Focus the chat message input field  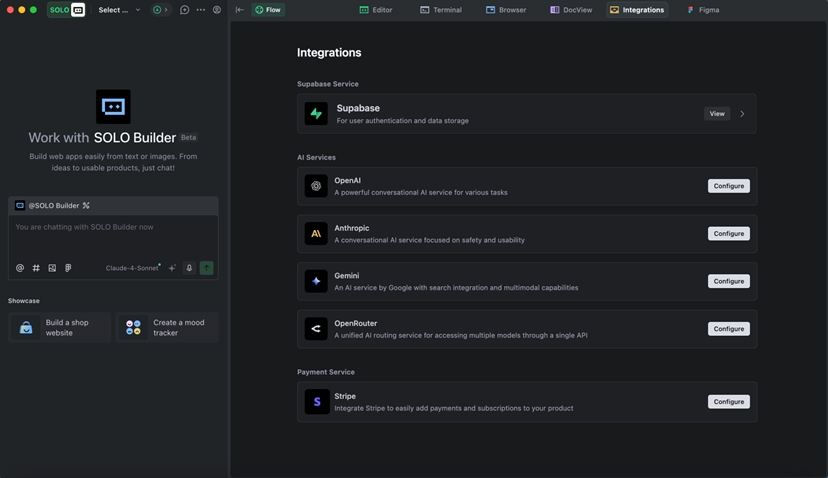113,238
